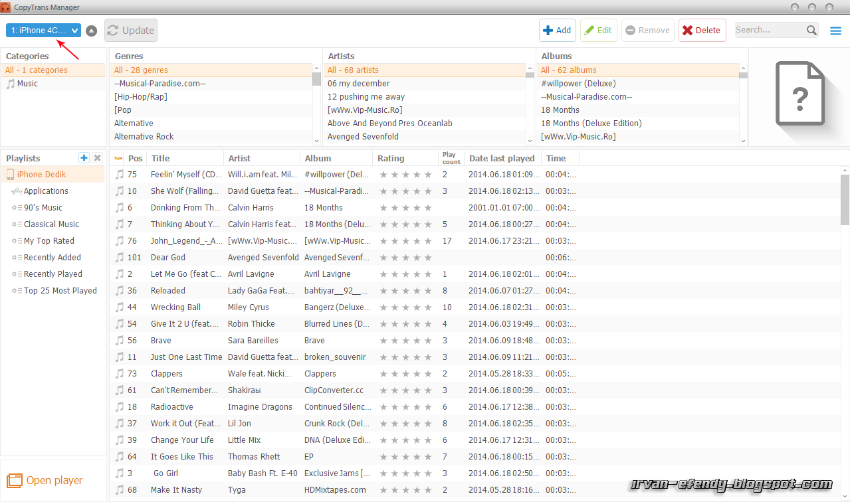
Task: Set star rating for Brave track
Action: (405, 341)
